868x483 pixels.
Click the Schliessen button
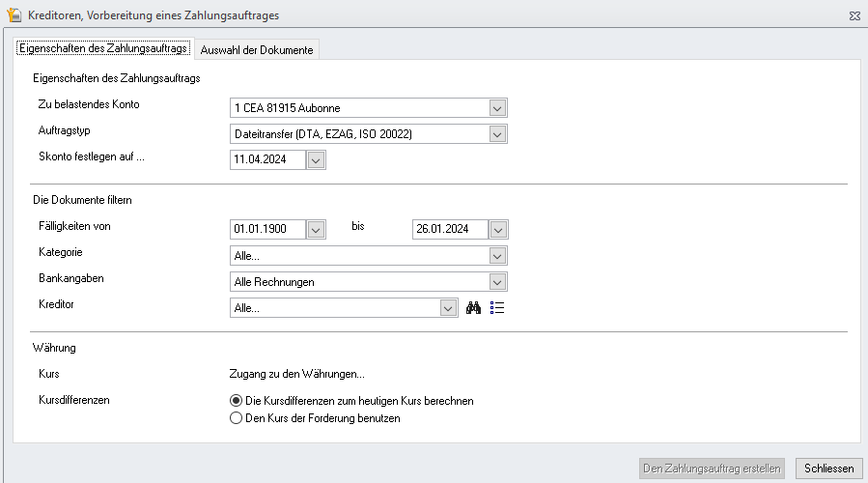pyautogui.click(x=828, y=469)
